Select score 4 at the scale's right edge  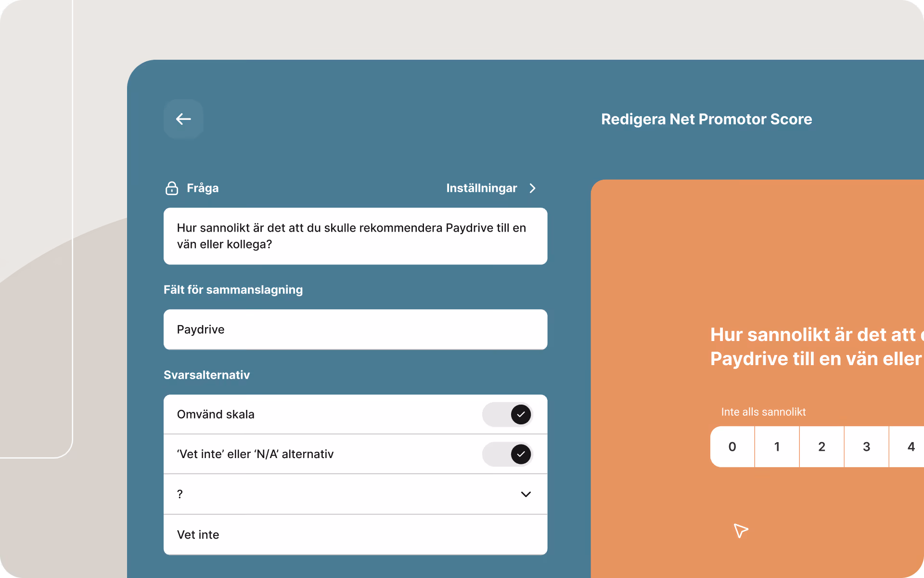(x=911, y=447)
